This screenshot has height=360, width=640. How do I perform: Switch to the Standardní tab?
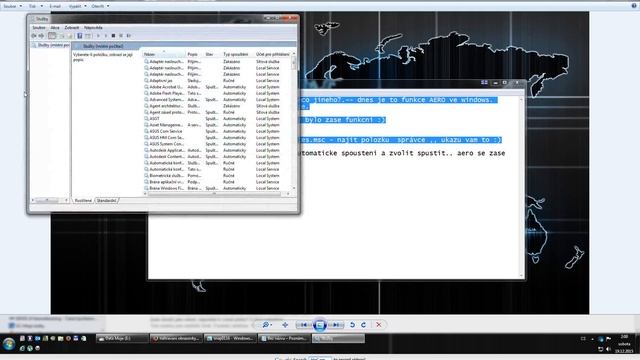click(x=107, y=200)
